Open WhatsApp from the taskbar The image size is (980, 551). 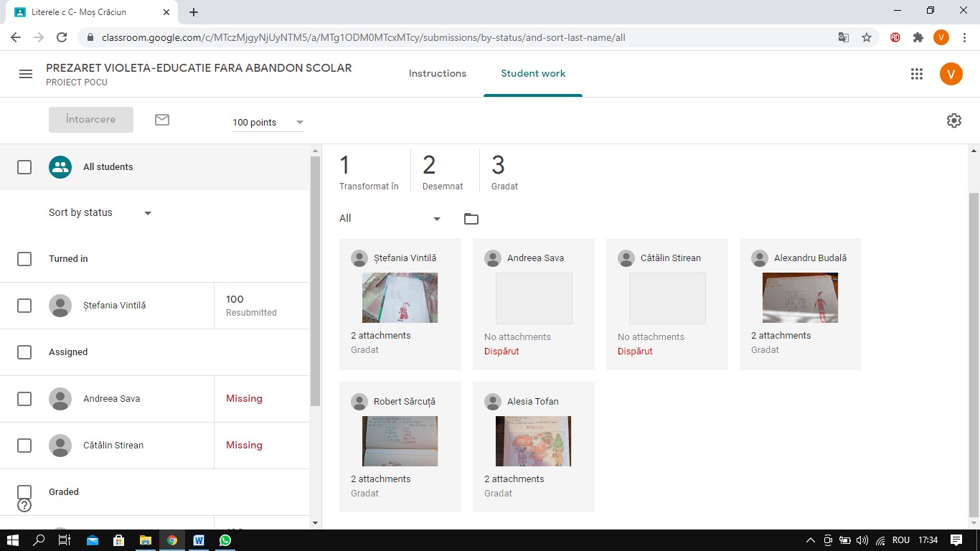(225, 540)
